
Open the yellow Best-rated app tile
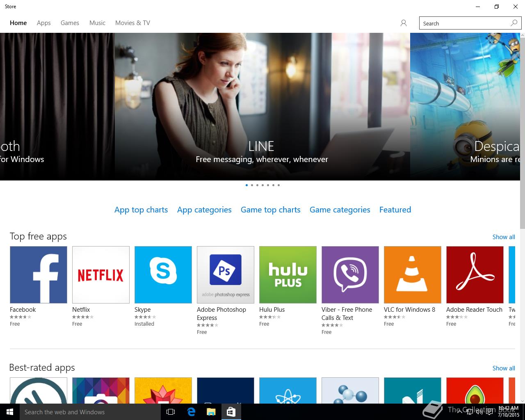coord(163,390)
